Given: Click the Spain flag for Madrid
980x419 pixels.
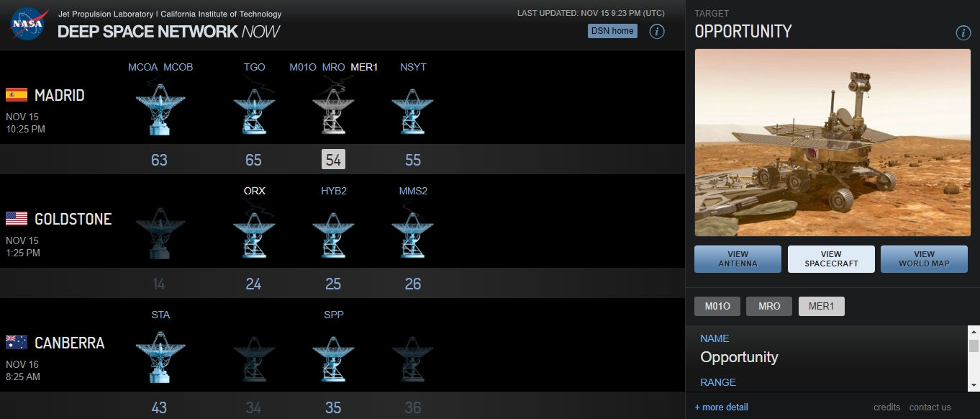Looking at the screenshot, I should [x=17, y=94].
